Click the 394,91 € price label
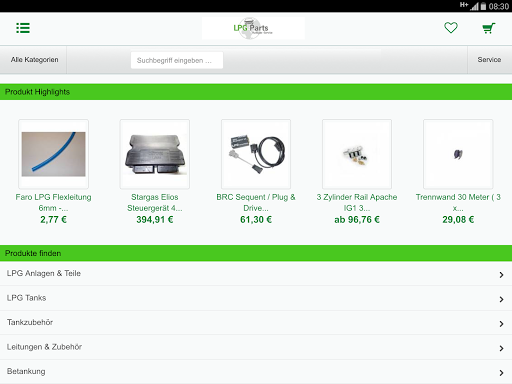 (155, 220)
